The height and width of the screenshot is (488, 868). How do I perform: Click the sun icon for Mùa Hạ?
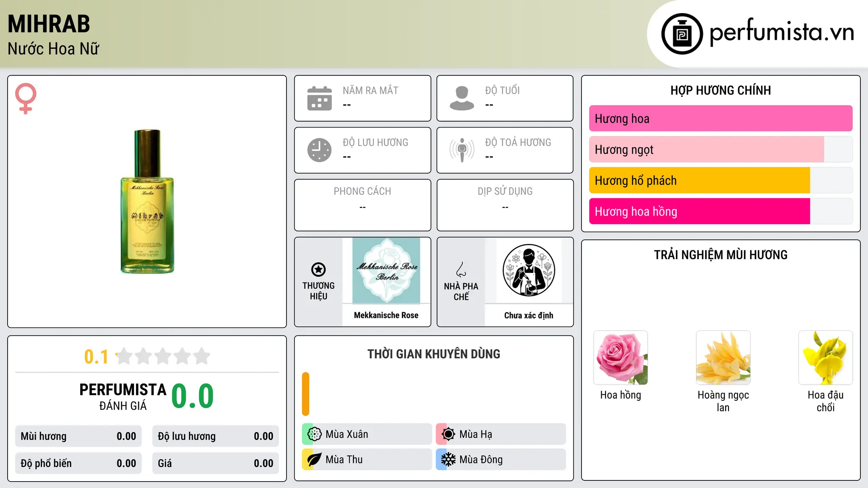pyautogui.click(x=448, y=434)
